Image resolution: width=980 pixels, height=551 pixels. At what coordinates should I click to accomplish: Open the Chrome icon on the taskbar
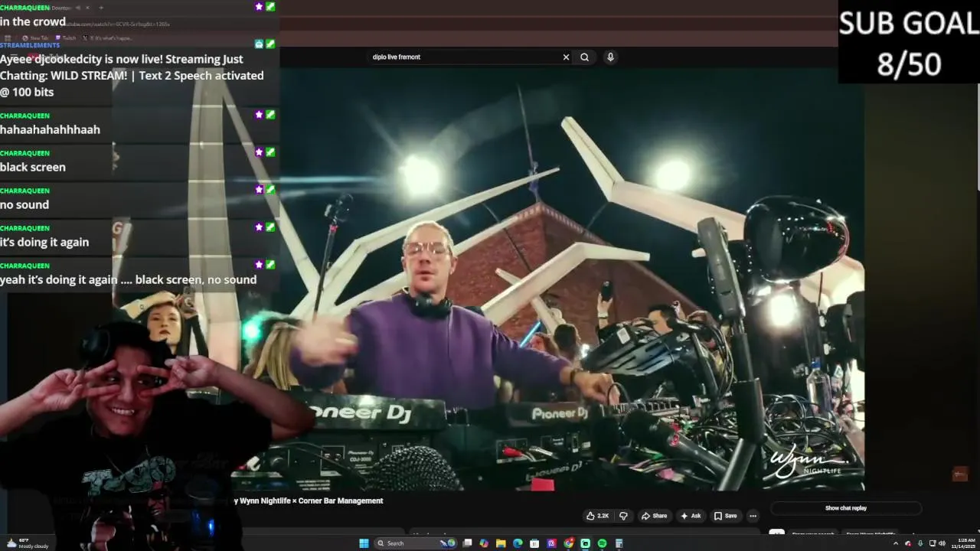(569, 543)
